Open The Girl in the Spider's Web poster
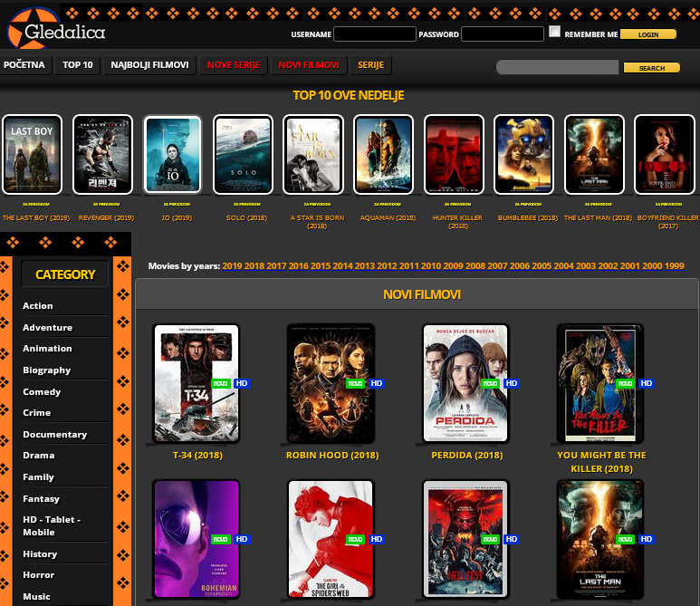Screen dimensions: 700x606 point(331,539)
